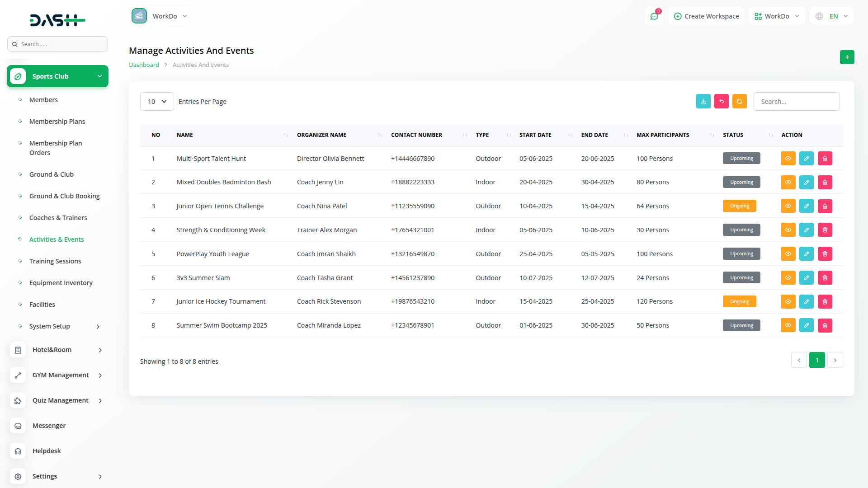
Task: Sort table by Name column header
Action: pos(232,135)
